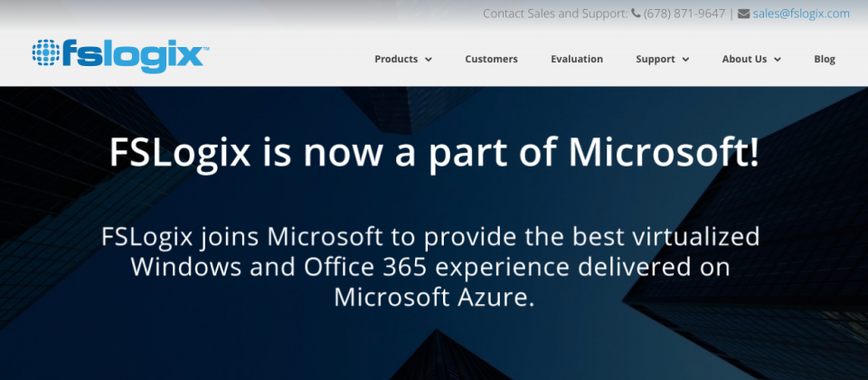
Task: Click the 'Contact Sales and Support' text
Action: coord(555,14)
